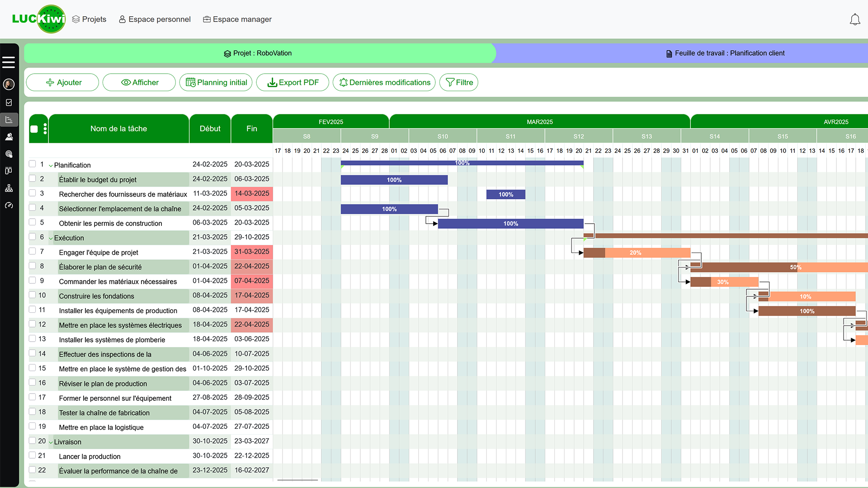
Task: Switch to Feuille de travail tab
Action: pos(725,53)
